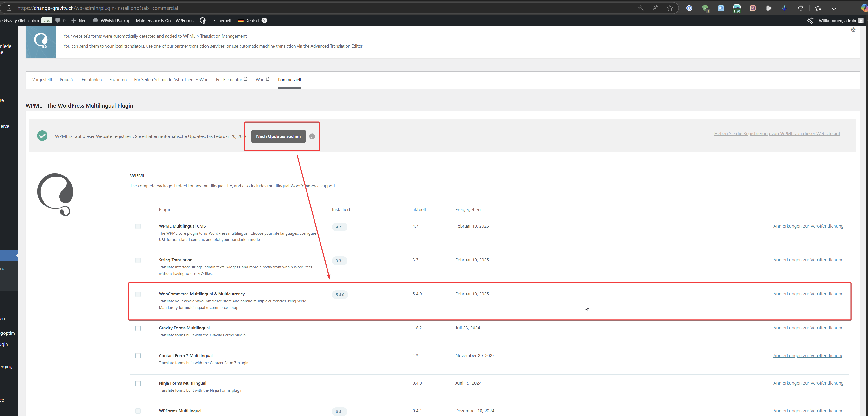
Task: Click the String Translation checkbox
Action: coord(138,260)
